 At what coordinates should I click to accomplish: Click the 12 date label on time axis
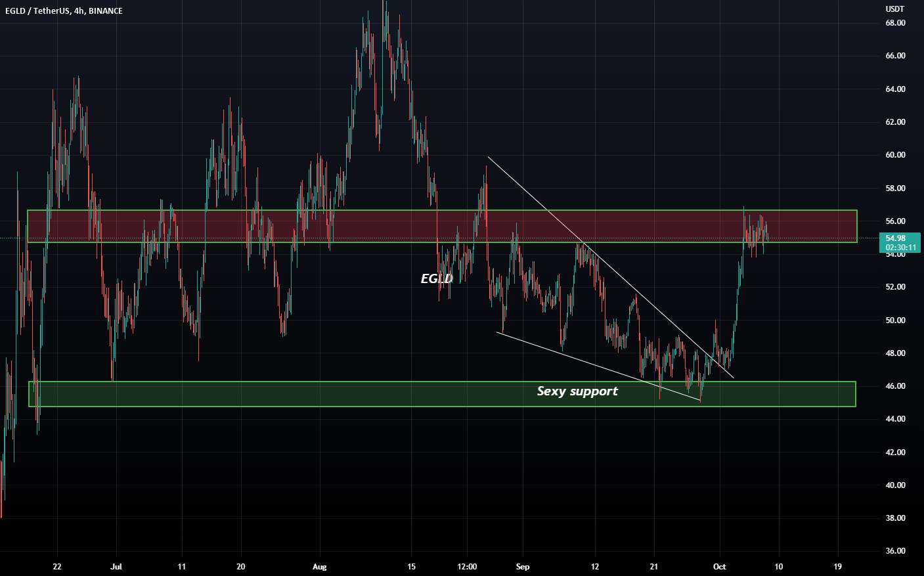(595, 566)
